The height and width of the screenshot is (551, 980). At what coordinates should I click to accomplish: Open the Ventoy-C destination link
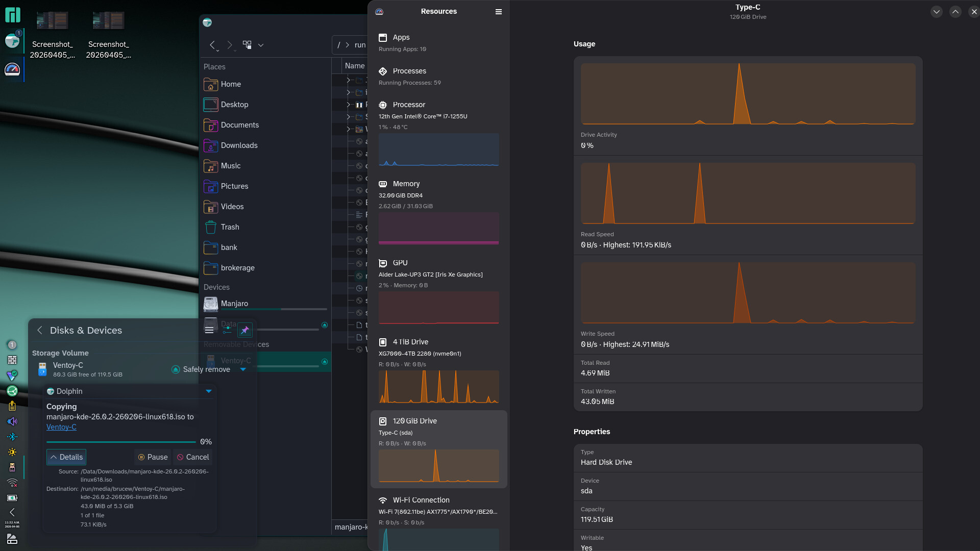point(61,427)
